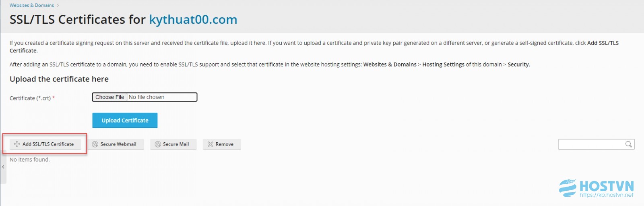Click the plus icon on Add SSL/TLS Certificate

coord(17,144)
